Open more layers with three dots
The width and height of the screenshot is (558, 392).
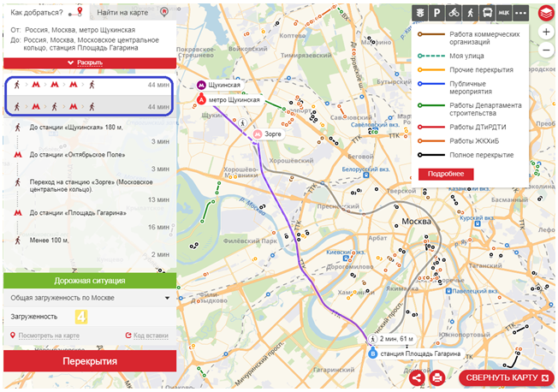(520, 13)
